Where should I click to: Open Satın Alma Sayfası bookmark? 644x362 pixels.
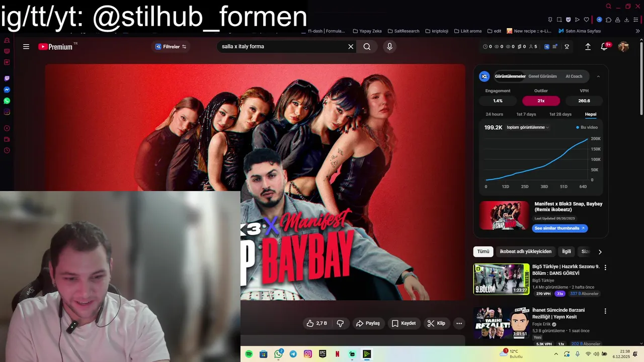580,31
